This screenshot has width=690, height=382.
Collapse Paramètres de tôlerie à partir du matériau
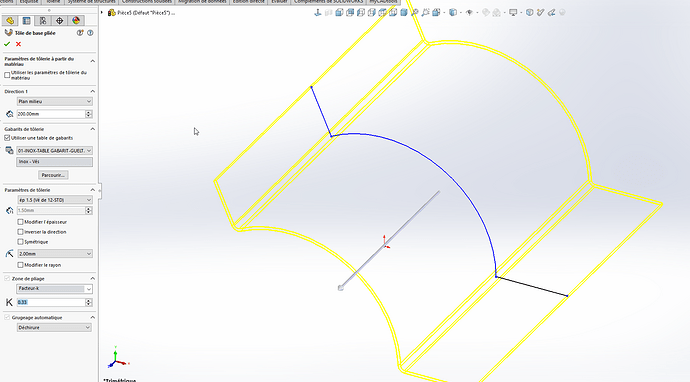pyautogui.click(x=92, y=61)
